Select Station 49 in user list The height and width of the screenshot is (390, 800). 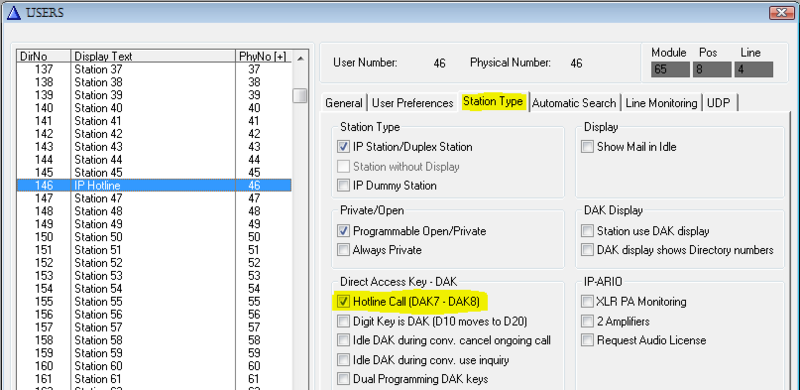(154, 224)
